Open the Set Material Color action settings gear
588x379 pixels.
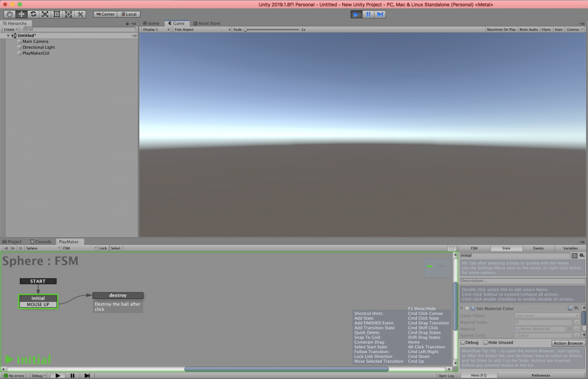tap(577, 308)
